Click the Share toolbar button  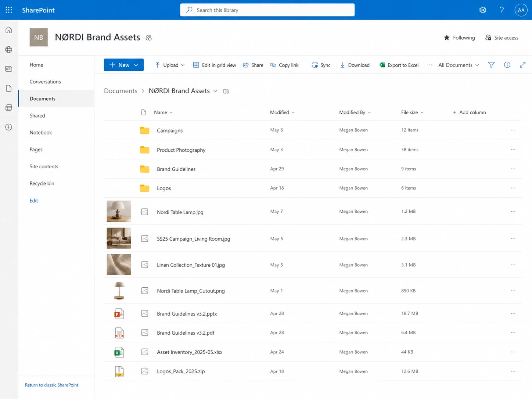[x=253, y=65]
